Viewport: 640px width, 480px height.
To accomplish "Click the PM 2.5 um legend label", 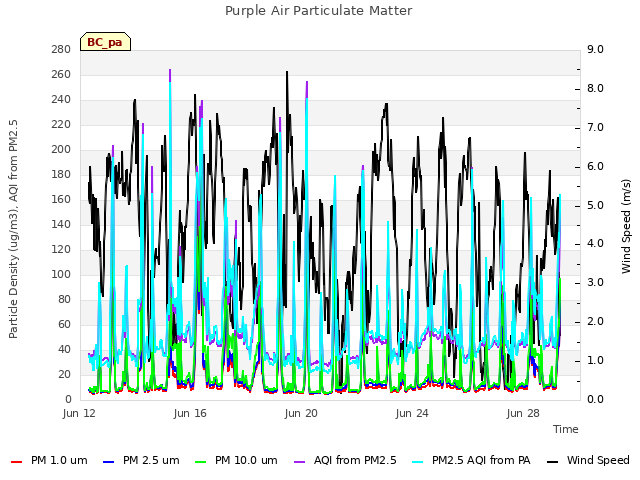I will coord(151,460).
